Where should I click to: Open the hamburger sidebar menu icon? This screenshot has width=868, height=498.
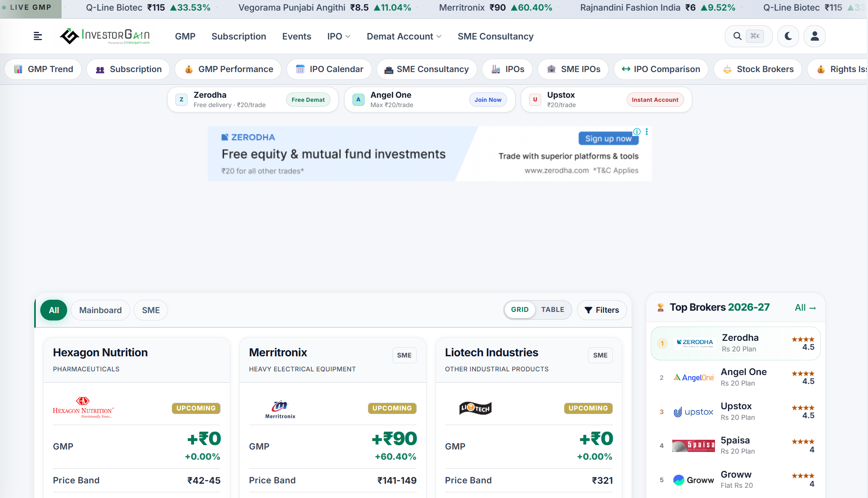(38, 36)
